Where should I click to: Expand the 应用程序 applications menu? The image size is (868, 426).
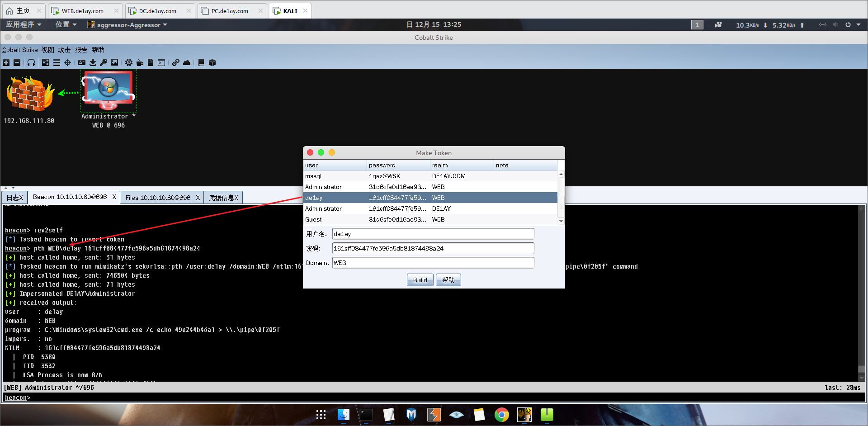tap(24, 24)
